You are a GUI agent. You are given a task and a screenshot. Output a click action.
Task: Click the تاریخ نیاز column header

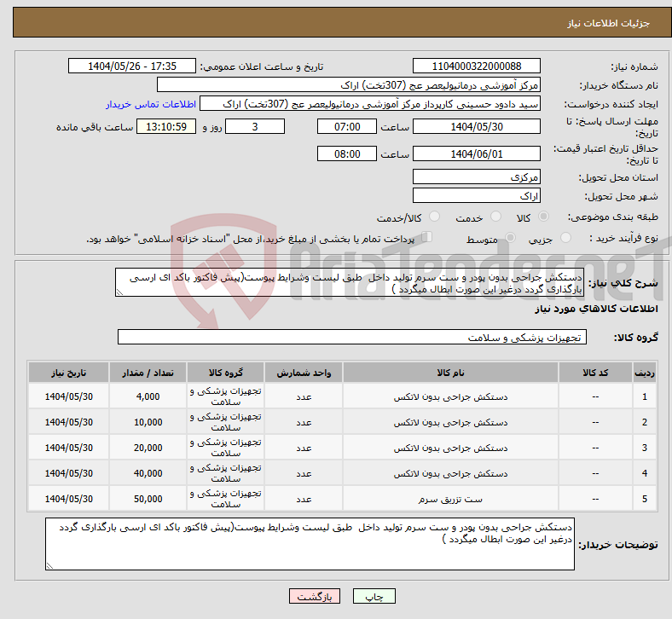tap(68, 373)
